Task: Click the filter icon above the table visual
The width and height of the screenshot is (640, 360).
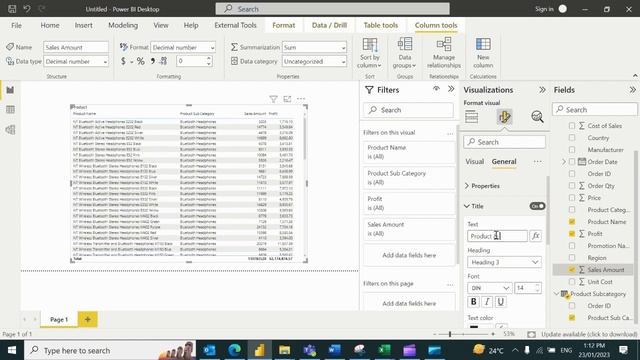Action: pyautogui.click(x=273, y=99)
